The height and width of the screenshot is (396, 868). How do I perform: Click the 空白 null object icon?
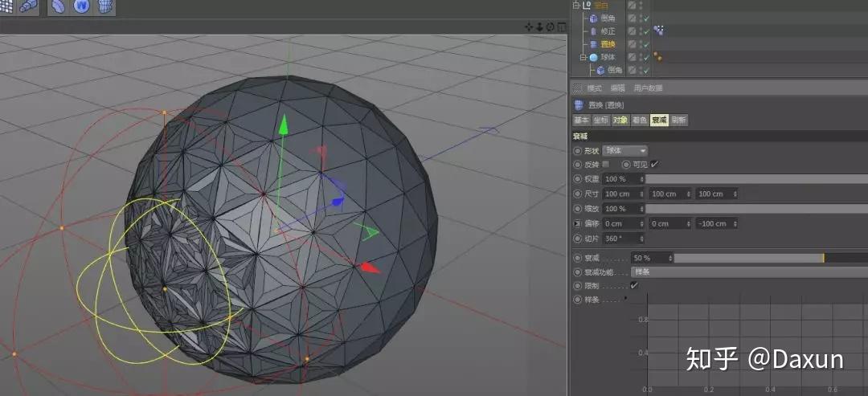pos(588,6)
